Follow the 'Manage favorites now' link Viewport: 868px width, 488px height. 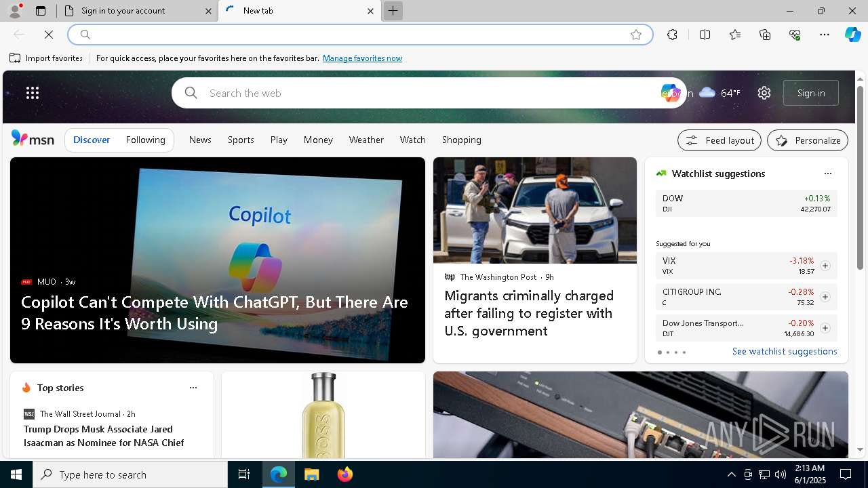pyautogui.click(x=362, y=58)
